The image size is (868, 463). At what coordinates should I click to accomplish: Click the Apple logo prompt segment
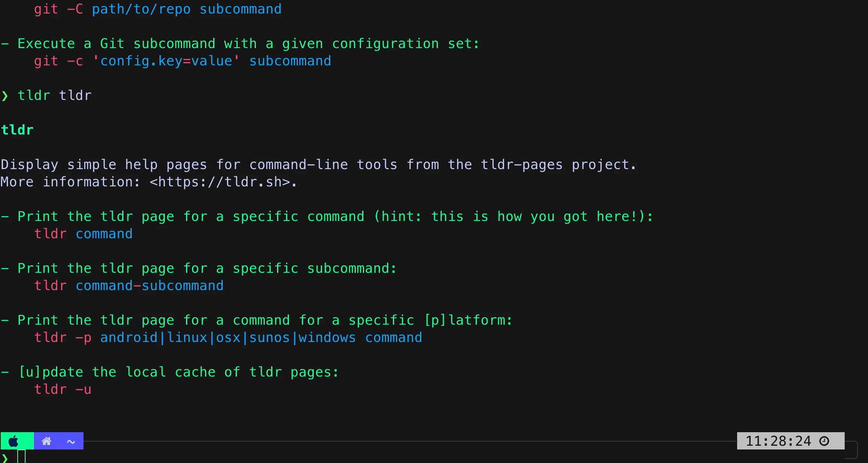coord(14,441)
